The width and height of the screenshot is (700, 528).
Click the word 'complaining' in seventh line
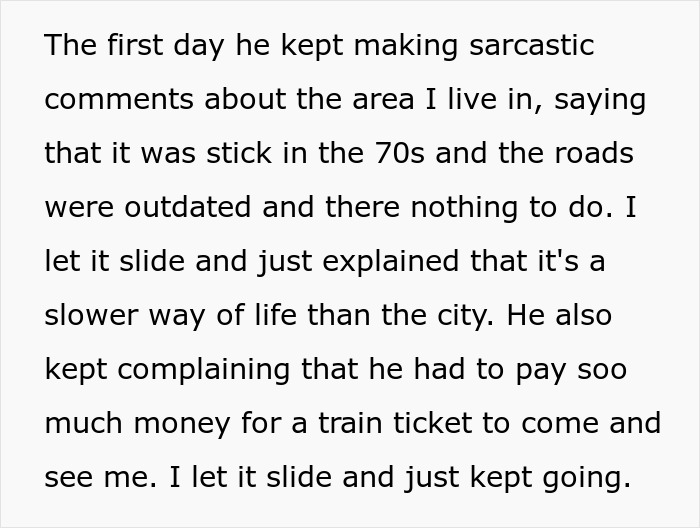204,370
